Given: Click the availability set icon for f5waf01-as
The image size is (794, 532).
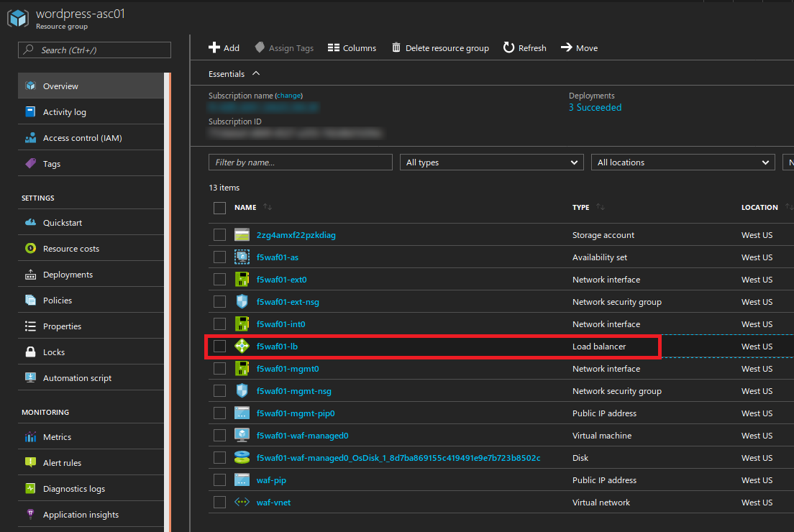Looking at the screenshot, I should 242,257.
